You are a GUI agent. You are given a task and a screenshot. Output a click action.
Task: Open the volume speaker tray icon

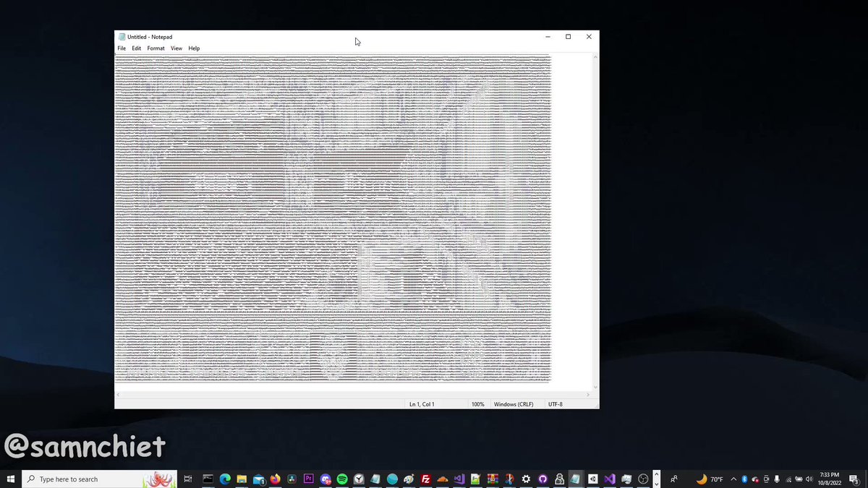point(809,479)
